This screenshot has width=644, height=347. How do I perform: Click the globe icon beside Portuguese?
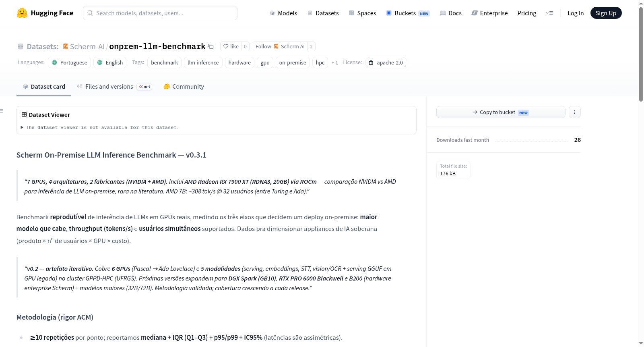tap(54, 62)
